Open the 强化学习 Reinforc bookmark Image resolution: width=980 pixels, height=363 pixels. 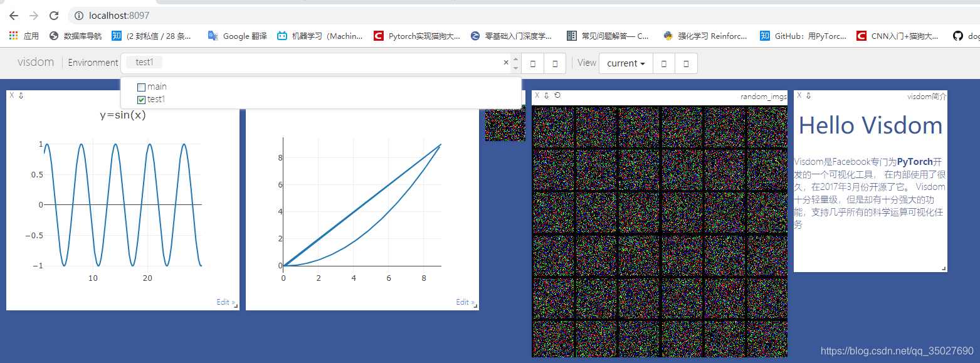click(705, 36)
